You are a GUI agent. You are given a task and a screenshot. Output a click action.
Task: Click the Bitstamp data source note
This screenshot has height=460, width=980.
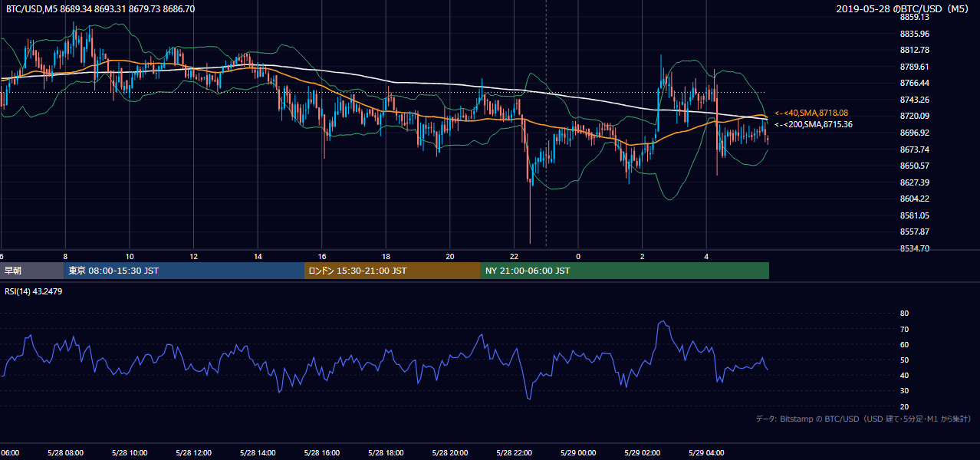point(863,419)
